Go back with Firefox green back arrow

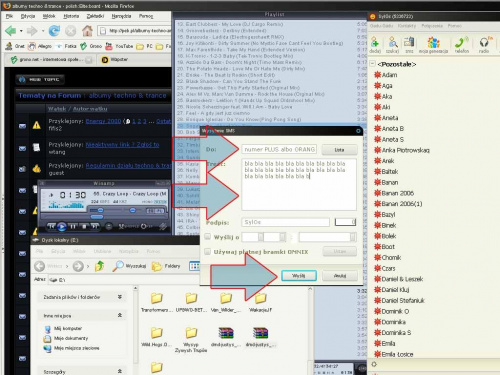pyautogui.click(x=11, y=31)
